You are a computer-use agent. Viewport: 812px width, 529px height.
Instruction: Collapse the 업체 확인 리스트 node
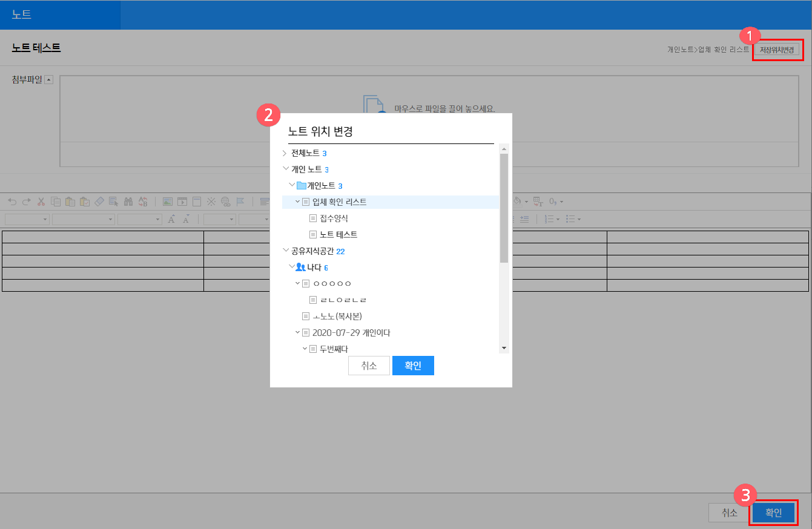(297, 202)
